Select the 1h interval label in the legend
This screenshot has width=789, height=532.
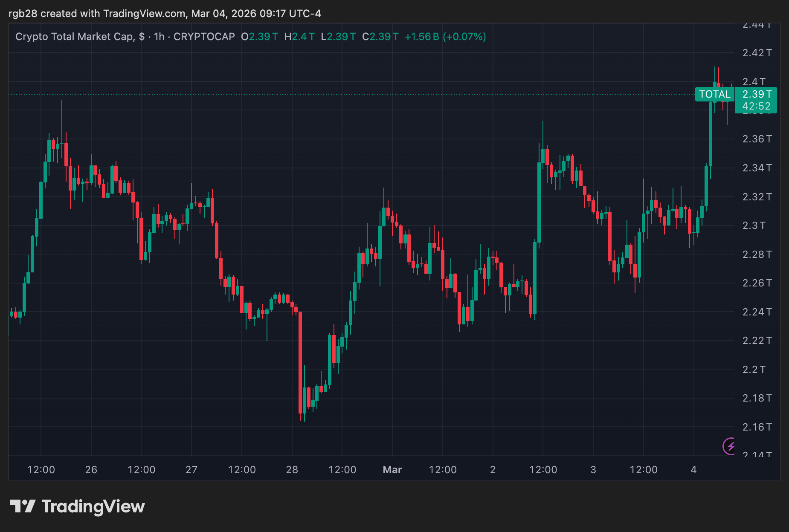(159, 37)
